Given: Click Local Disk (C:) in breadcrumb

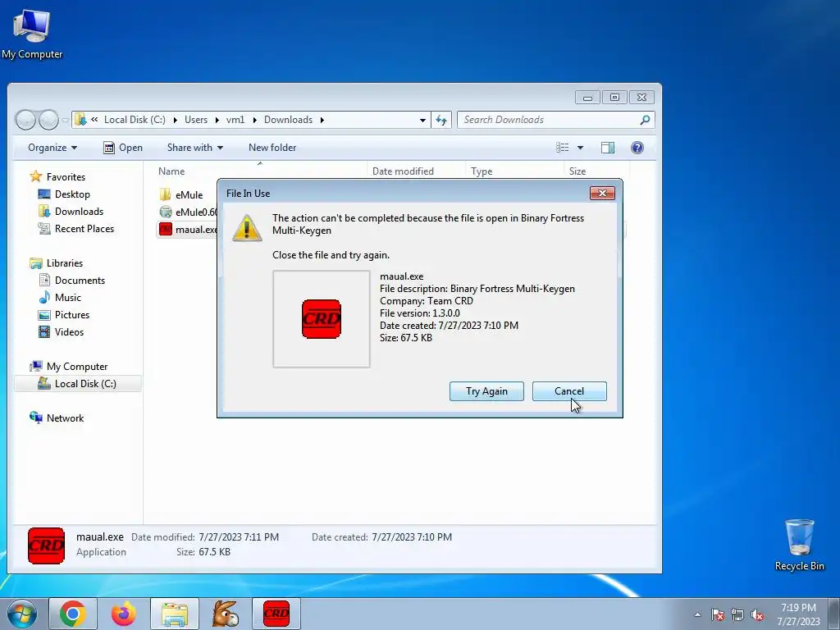Looking at the screenshot, I should click(135, 120).
